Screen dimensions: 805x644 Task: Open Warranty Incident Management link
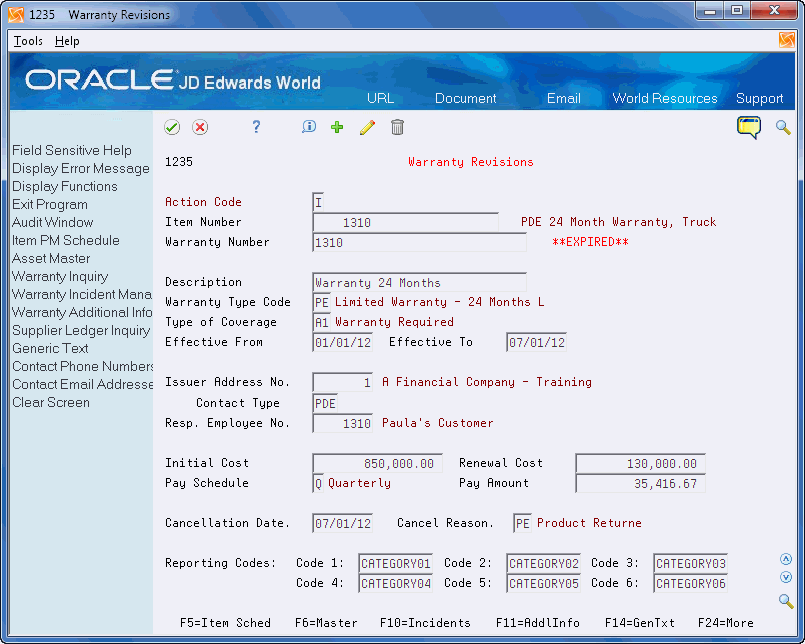(82, 294)
